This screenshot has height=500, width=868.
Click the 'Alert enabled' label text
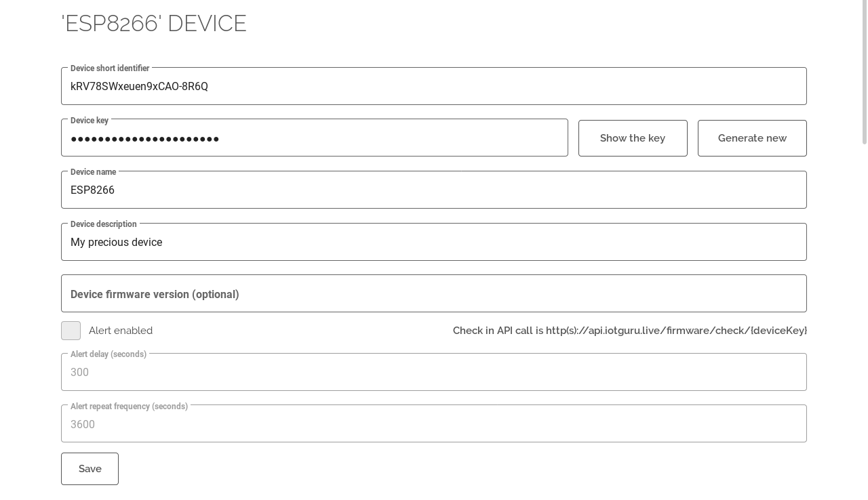[121, 331]
